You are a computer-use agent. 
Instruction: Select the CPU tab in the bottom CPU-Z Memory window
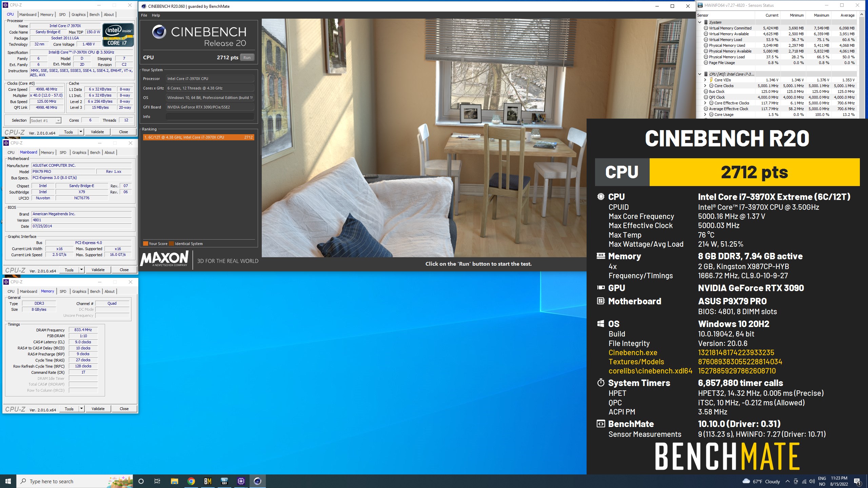tap(11, 291)
